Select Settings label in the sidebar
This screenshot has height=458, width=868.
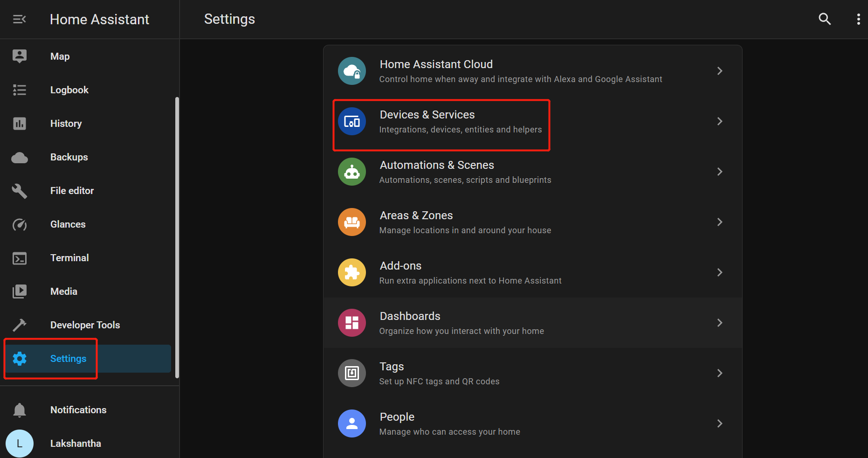(x=69, y=359)
